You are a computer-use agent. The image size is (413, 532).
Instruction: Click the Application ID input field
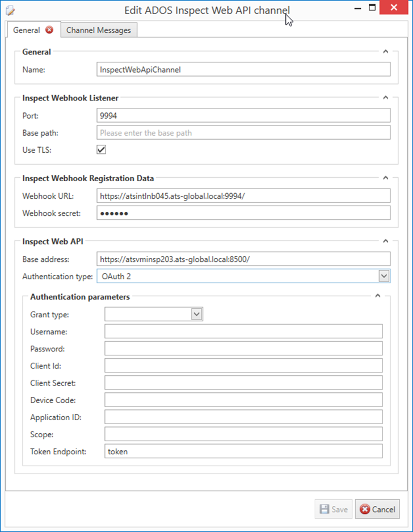[243, 417]
